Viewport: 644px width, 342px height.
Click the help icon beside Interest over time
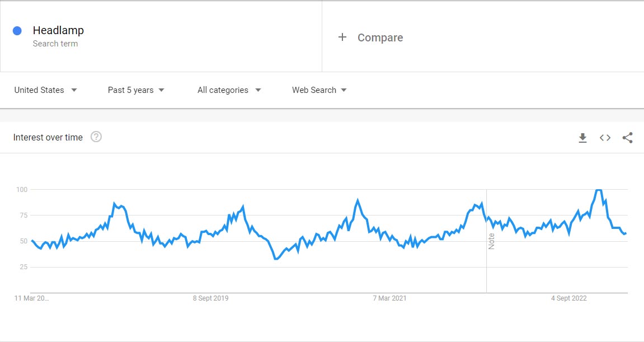click(96, 137)
